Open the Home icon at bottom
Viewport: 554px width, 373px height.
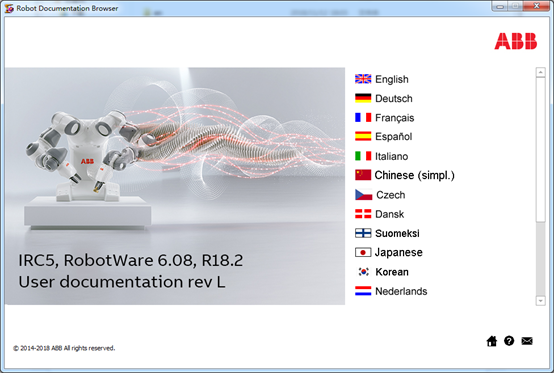click(x=491, y=341)
